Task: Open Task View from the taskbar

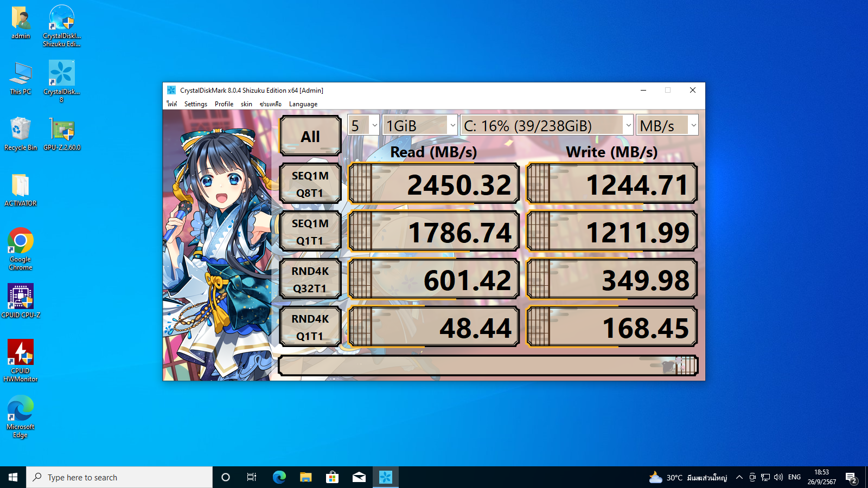Action: [x=252, y=477]
